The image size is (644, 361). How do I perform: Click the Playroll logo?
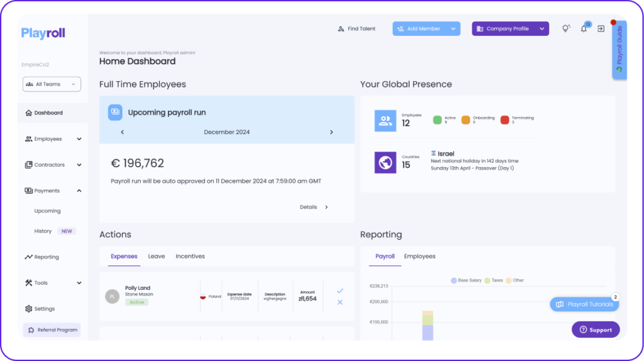43,33
